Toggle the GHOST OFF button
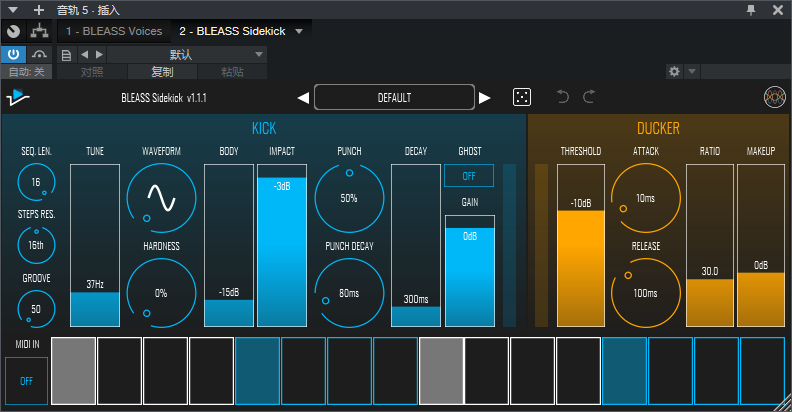 coord(469,176)
